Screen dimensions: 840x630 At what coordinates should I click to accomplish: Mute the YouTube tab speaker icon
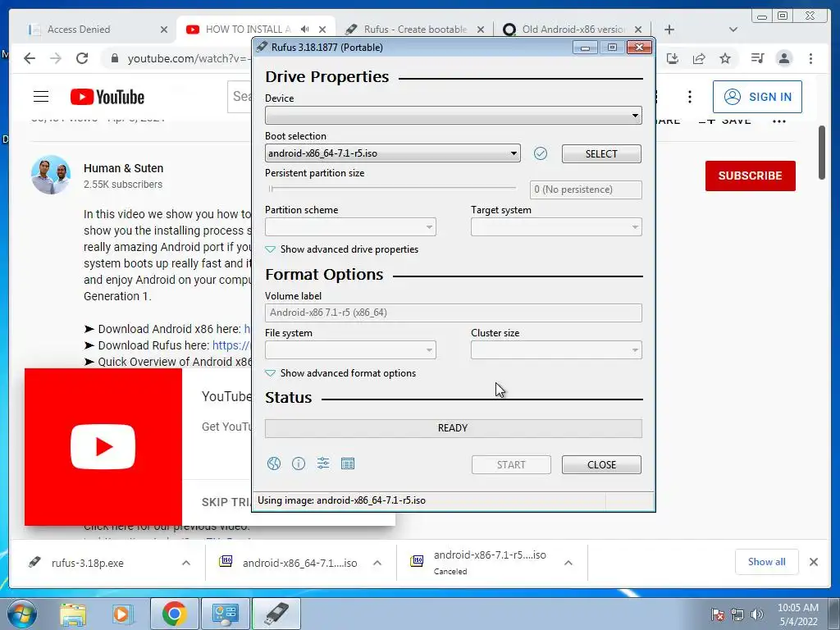click(x=305, y=29)
